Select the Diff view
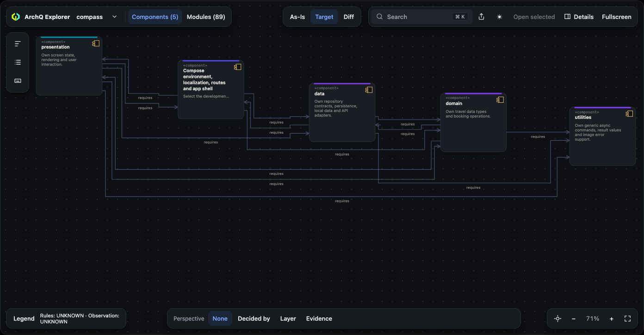Screen dimensions: 644x335 tap(349, 17)
